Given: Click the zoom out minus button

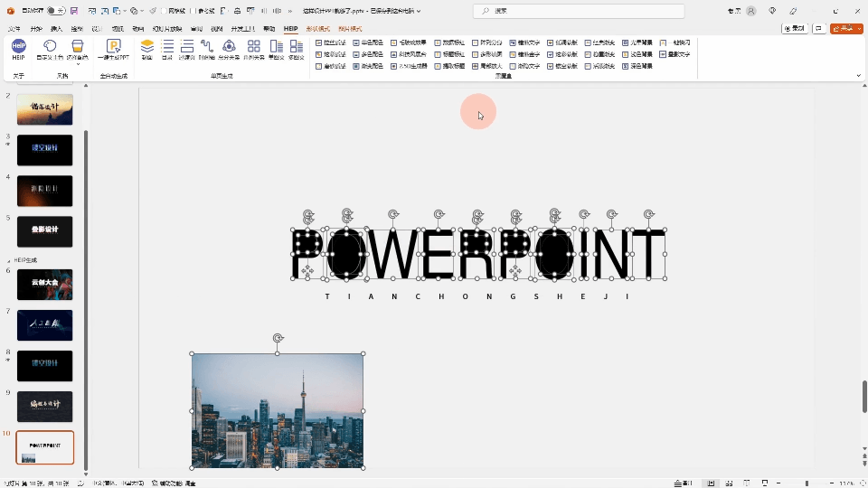Looking at the screenshot, I should 778,483.
